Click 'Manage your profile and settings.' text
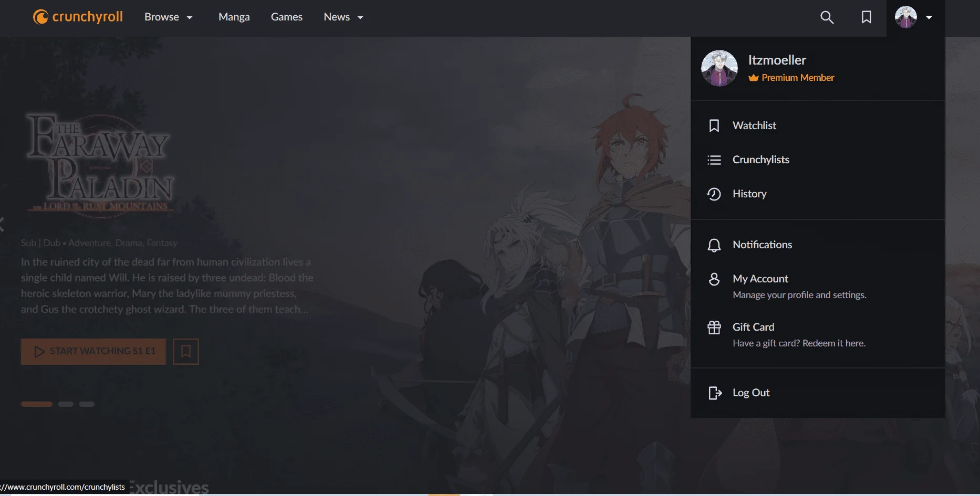The height and width of the screenshot is (496, 980). pyautogui.click(x=799, y=295)
